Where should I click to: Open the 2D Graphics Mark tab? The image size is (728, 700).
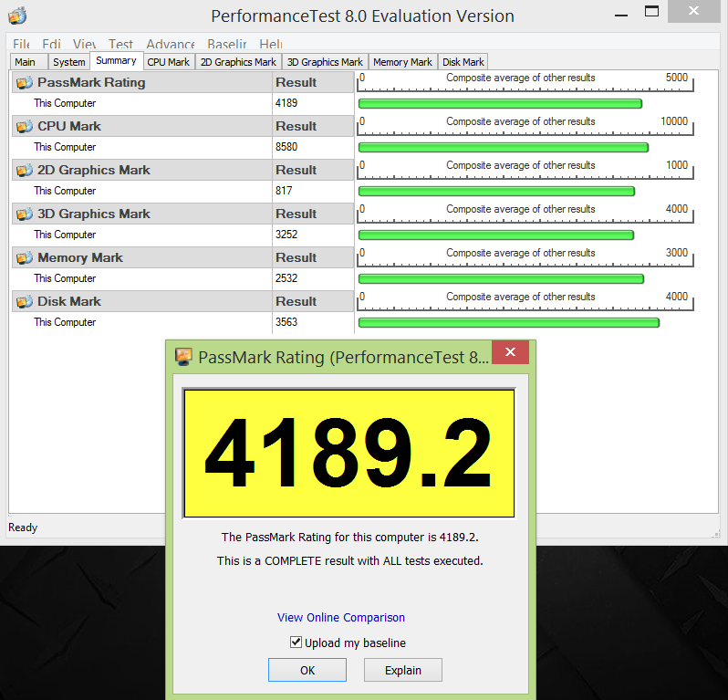(238, 62)
